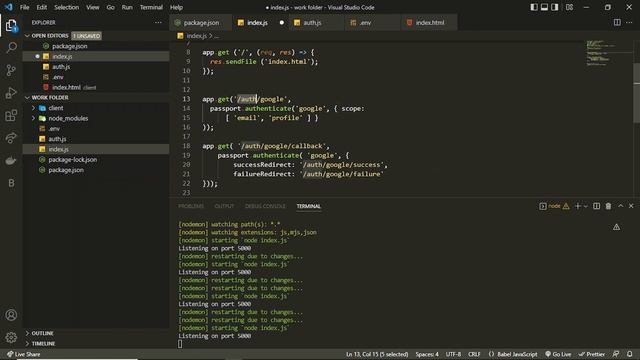Open package-lock.json in the file tree
This screenshot has height=360, width=640.
point(73,160)
